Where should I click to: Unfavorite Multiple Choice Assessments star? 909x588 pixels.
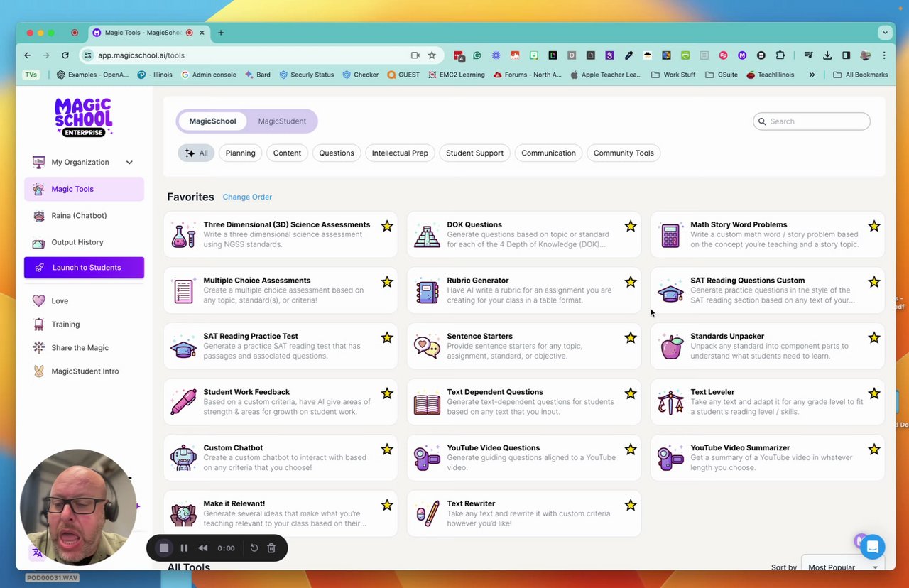(x=387, y=282)
